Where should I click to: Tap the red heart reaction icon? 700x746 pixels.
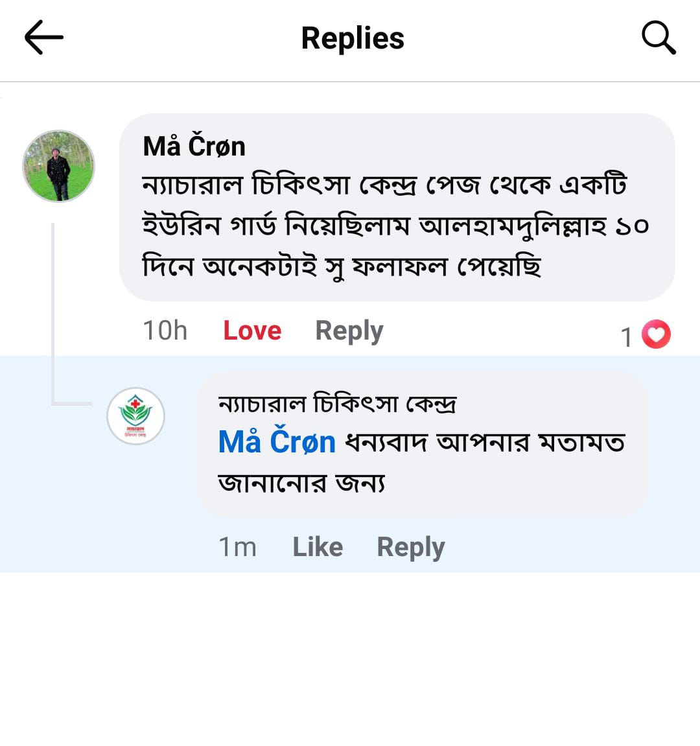point(656,335)
